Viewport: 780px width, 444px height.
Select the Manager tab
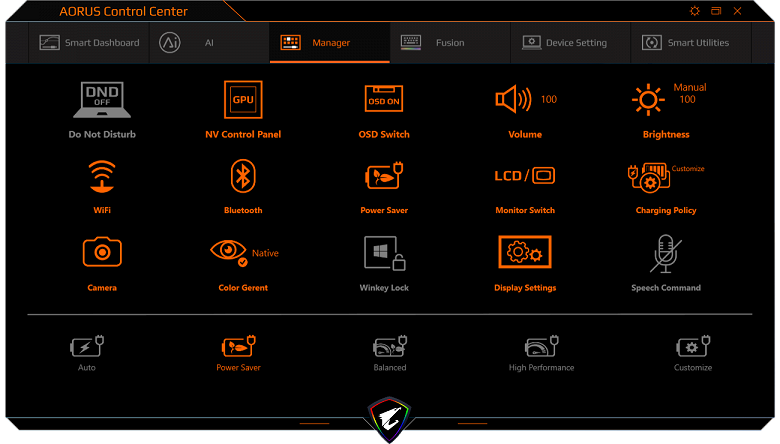pos(330,43)
